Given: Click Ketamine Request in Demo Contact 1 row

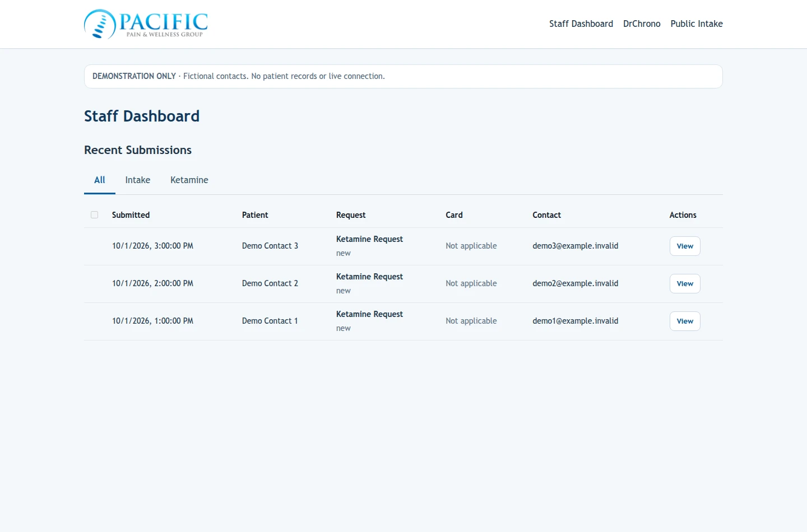Looking at the screenshot, I should tap(369, 314).
